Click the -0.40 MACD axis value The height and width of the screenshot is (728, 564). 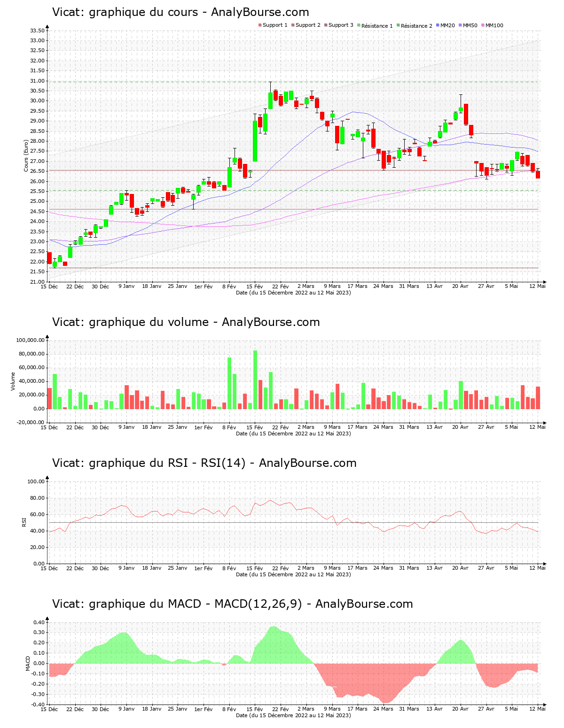[x=39, y=705]
